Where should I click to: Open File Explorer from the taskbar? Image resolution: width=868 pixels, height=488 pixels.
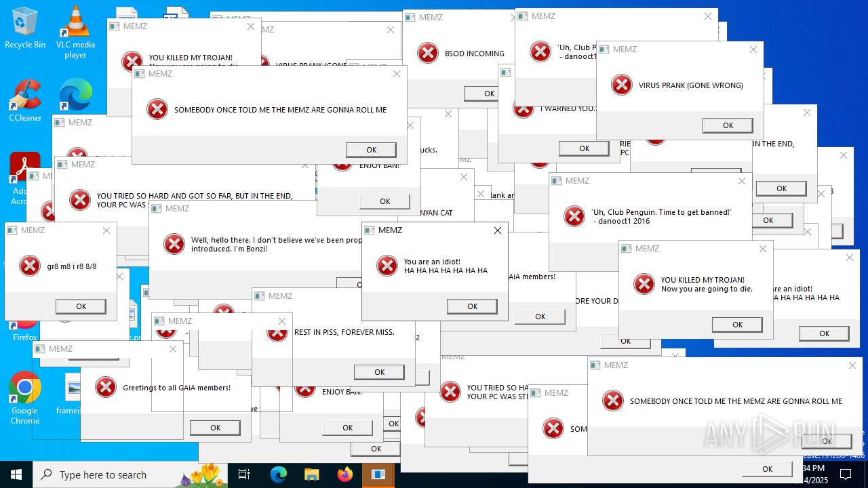click(x=311, y=474)
